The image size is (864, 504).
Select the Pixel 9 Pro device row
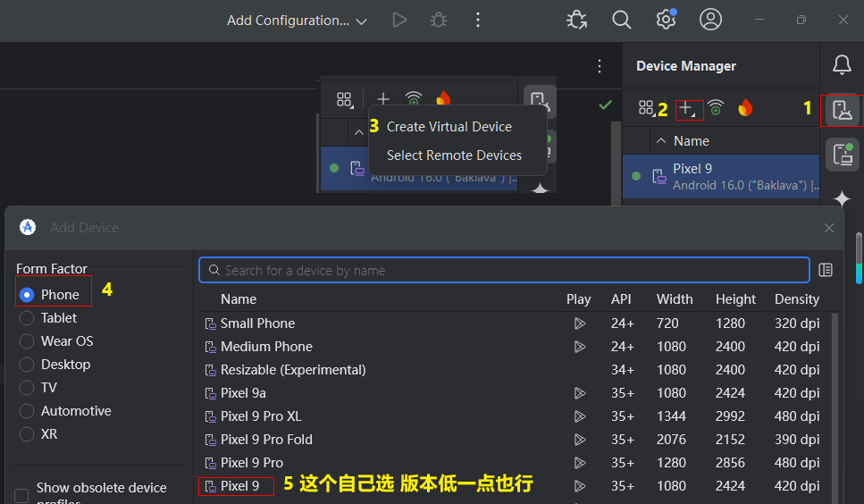coord(516,463)
